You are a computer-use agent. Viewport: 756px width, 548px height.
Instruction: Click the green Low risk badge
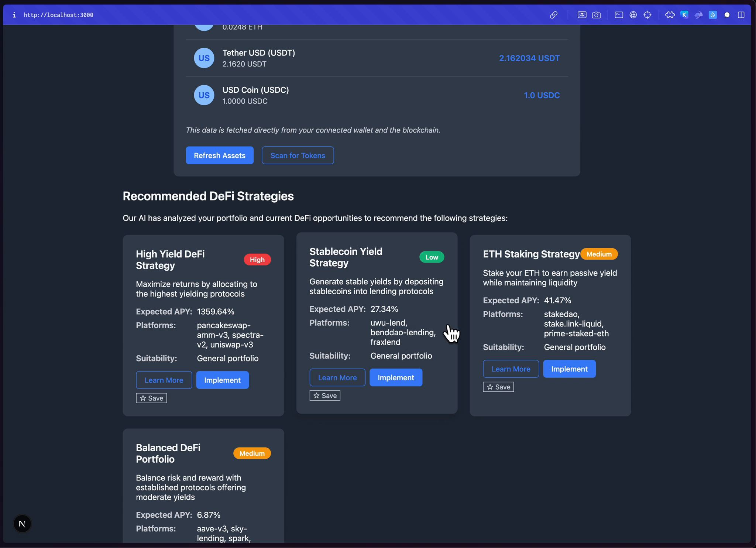click(432, 257)
